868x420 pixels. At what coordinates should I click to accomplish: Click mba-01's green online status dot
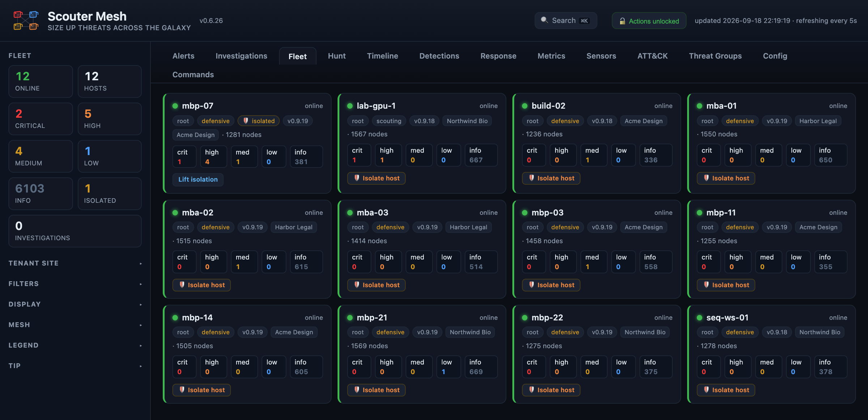click(699, 106)
